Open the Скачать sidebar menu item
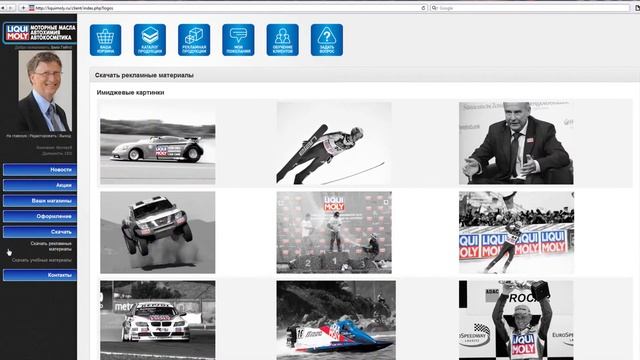Viewport: 640px width, 360px height. 40,231
